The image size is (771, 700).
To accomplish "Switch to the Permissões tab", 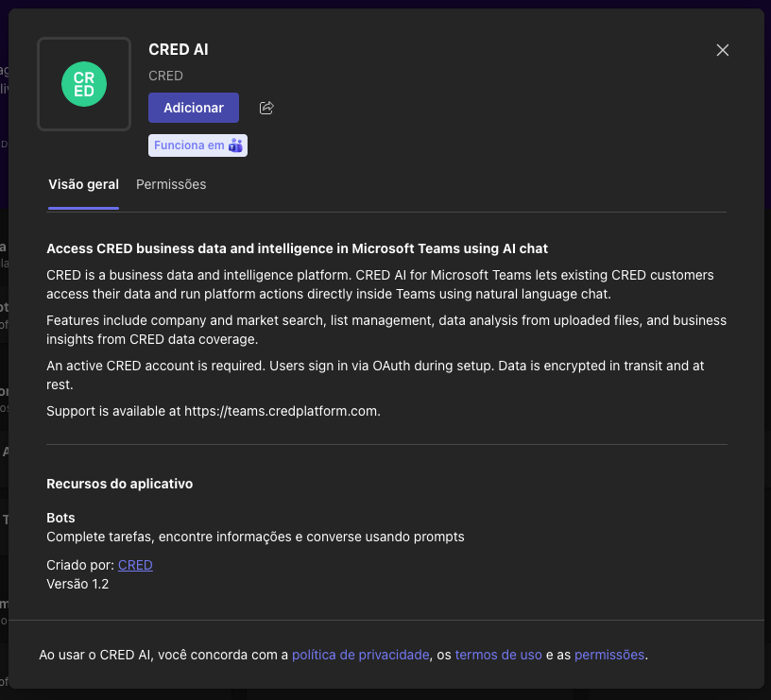I will point(171,184).
